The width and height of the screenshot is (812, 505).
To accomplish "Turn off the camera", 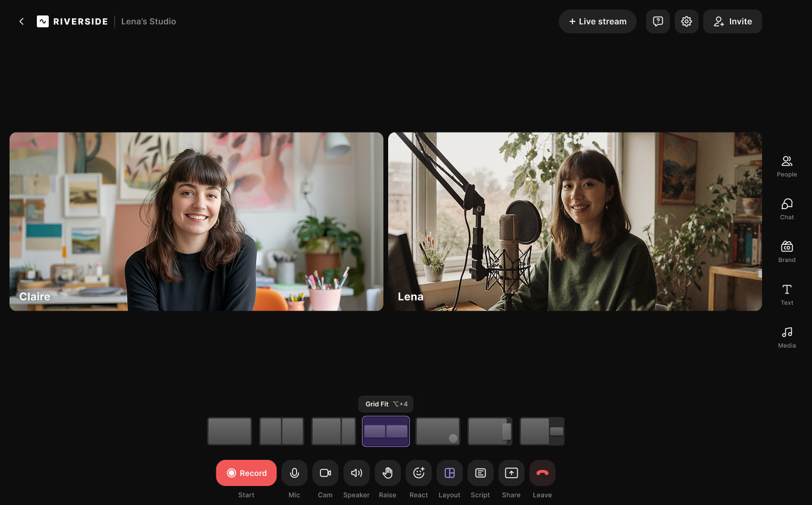I will tap(325, 473).
